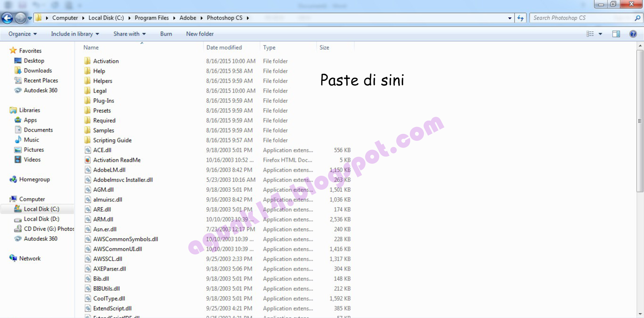Viewport: 644px width, 318px height.
Task: Expand arrow after Photoshop CS breadcrumb
Action: coord(248,18)
